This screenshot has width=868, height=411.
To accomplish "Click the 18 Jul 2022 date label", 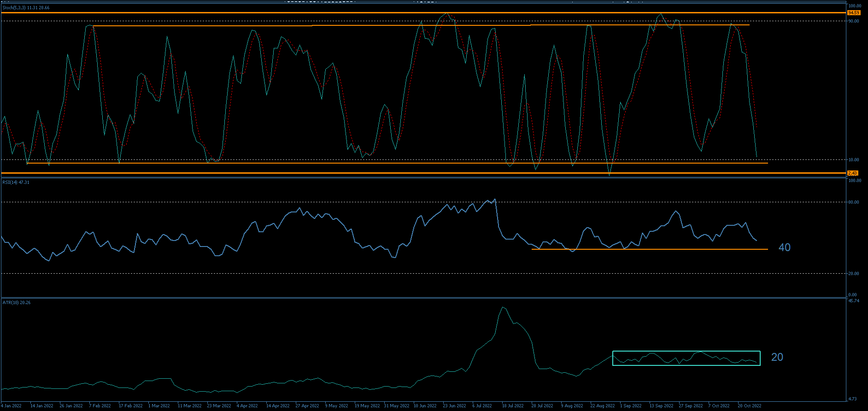I will [513, 406].
